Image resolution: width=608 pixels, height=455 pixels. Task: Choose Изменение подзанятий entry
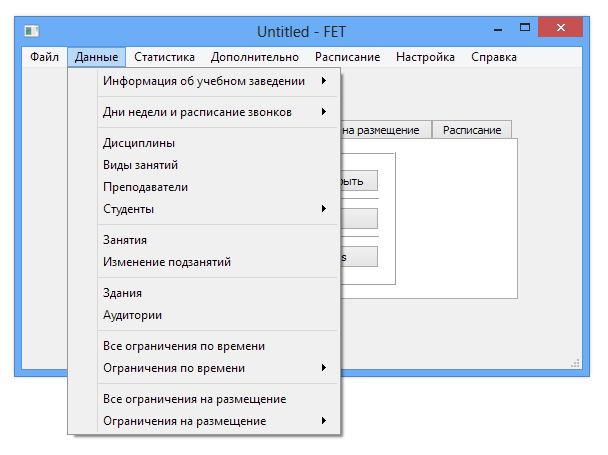pyautogui.click(x=167, y=262)
